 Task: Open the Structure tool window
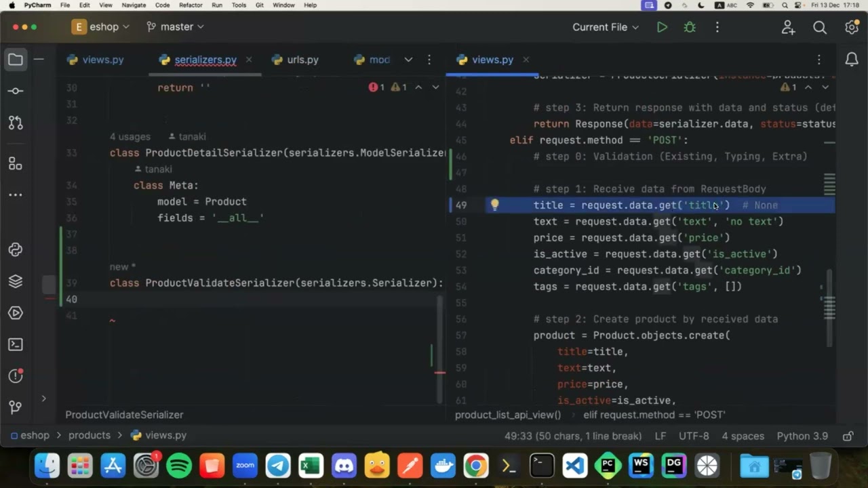tap(15, 163)
